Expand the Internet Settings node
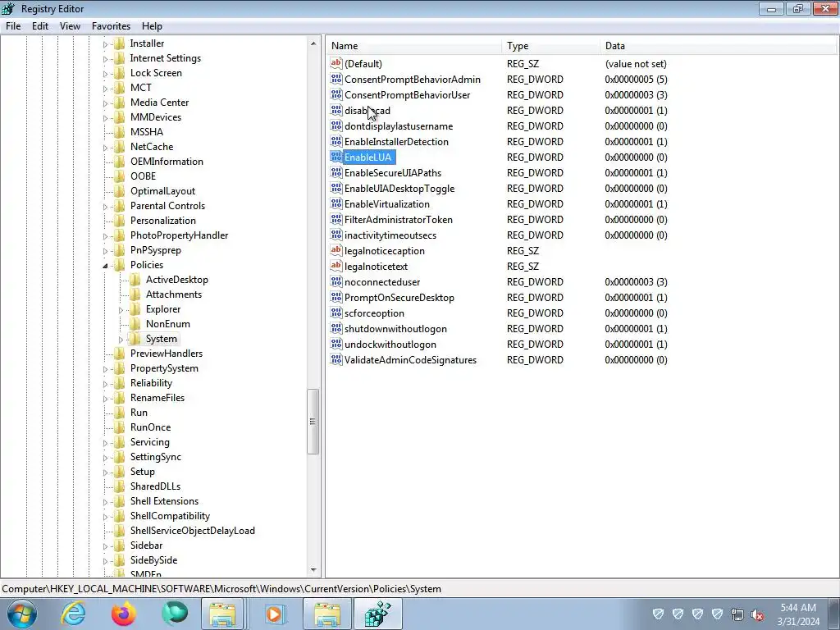The width and height of the screenshot is (840, 630). tap(105, 58)
